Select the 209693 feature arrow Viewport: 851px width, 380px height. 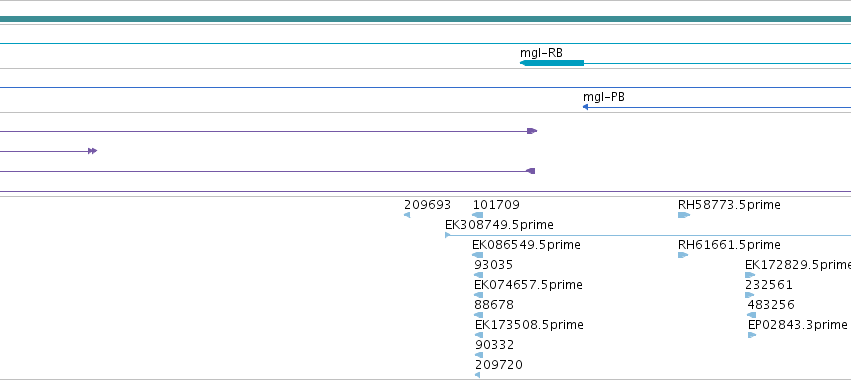(x=407, y=215)
